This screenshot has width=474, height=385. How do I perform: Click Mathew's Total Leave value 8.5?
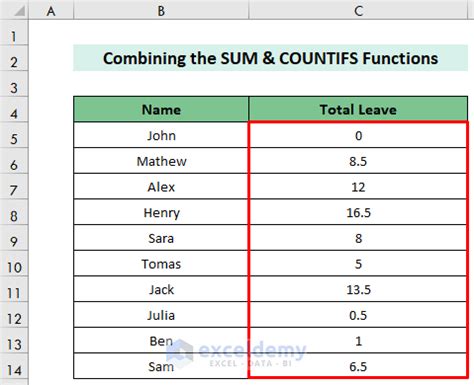click(x=358, y=161)
